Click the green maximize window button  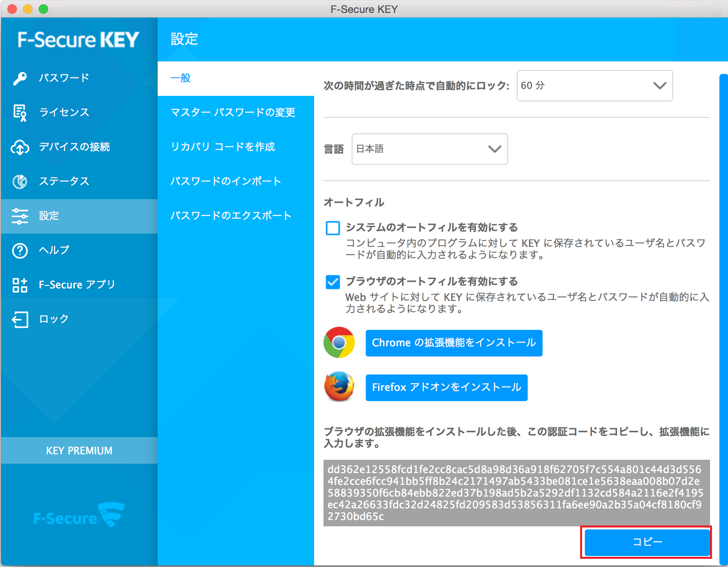pyautogui.click(x=43, y=9)
